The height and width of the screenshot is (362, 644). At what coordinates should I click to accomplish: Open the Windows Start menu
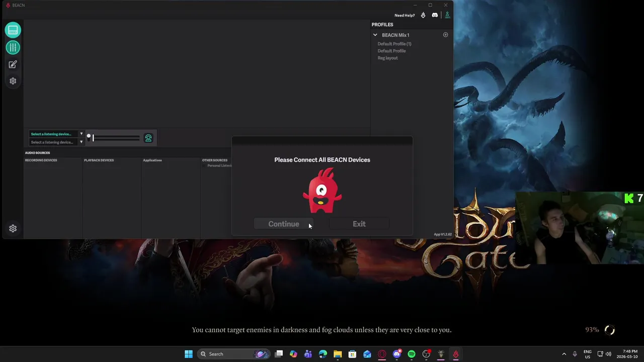click(189, 354)
